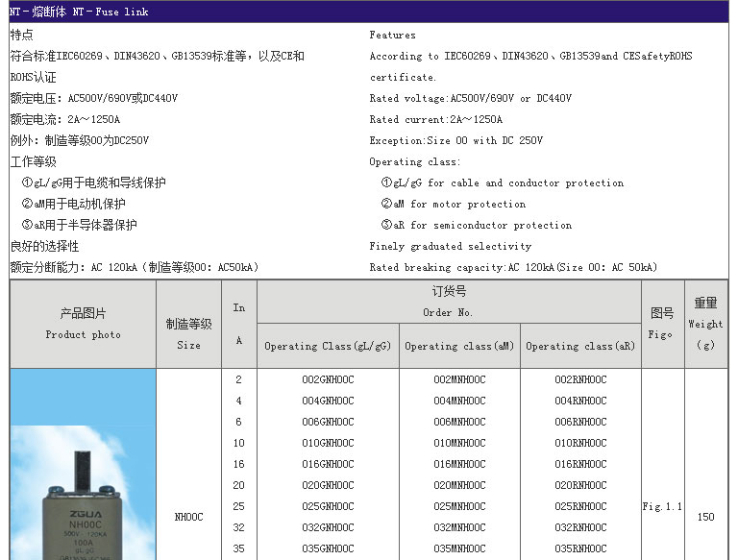This screenshot has height=560, width=738.
Task: Click order number 006MNH00C
Action: coord(459,422)
